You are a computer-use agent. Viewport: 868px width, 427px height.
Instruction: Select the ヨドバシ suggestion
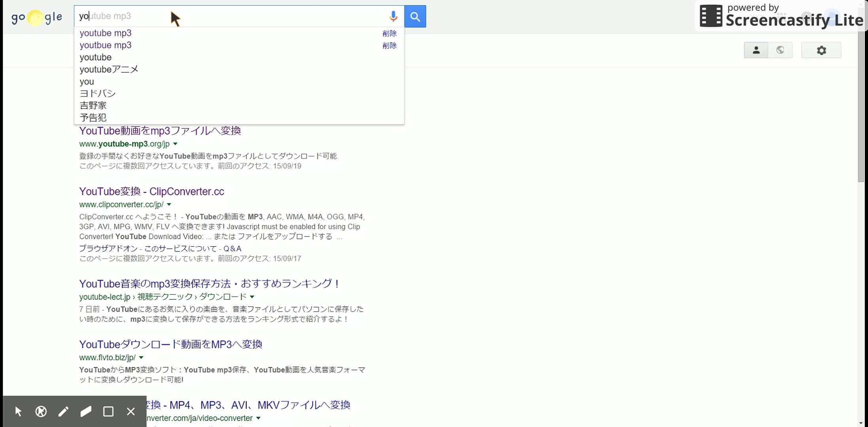tap(97, 93)
